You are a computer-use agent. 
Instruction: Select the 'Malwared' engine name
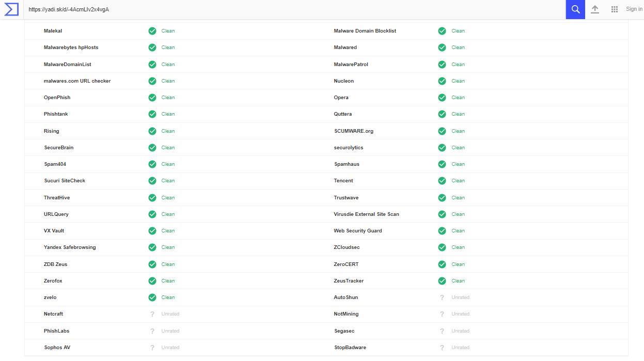coord(345,48)
